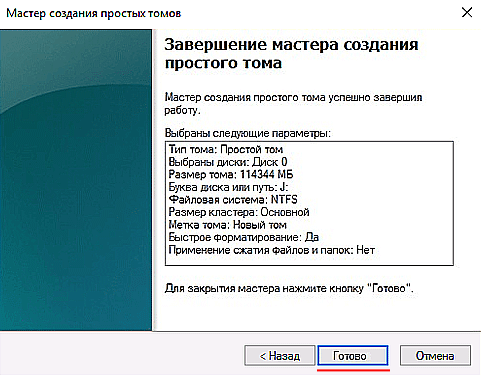The image size is (482, 376).
Task: Select the line "Тип тома: Простой том"
Action: pyautogui.click(x=226, y=149)
